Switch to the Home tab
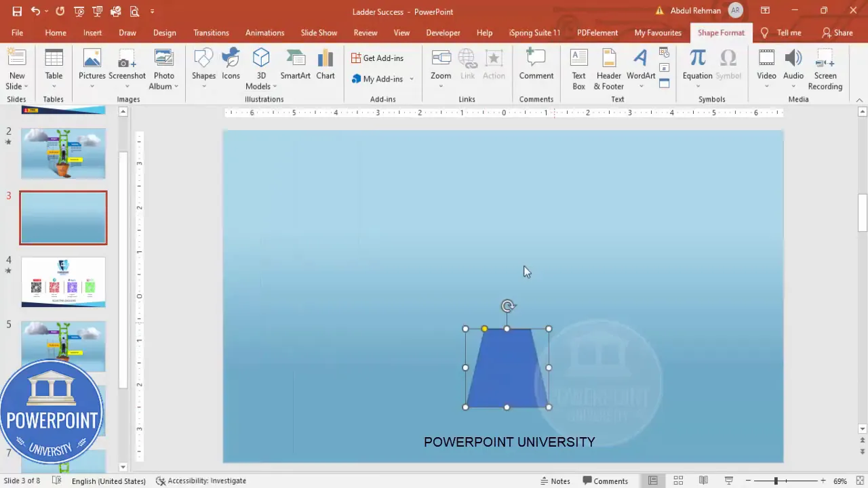Image resolution: width=868 pixels, height=488 pixels. click(56, 33)
